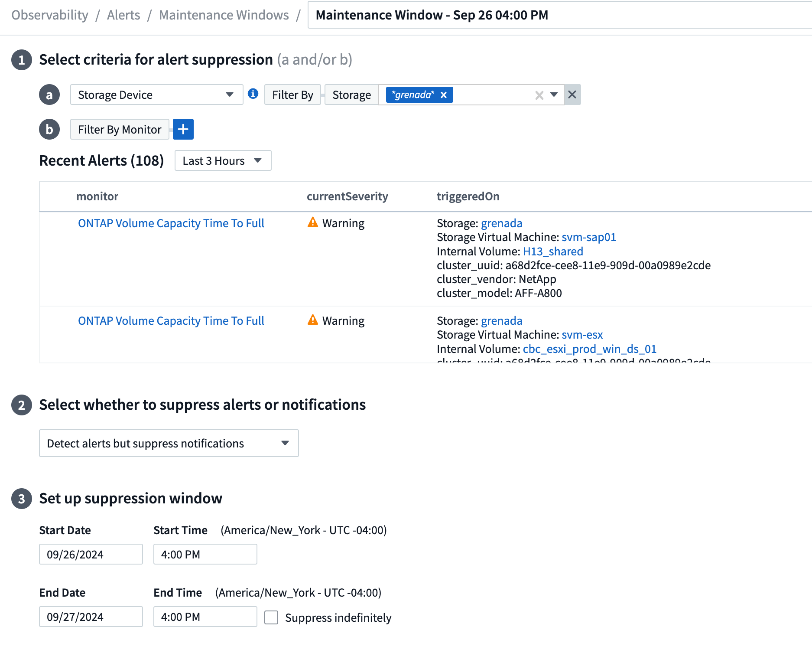
Task: Delete the Storage filter row
Action: click(x=572, y=95)
